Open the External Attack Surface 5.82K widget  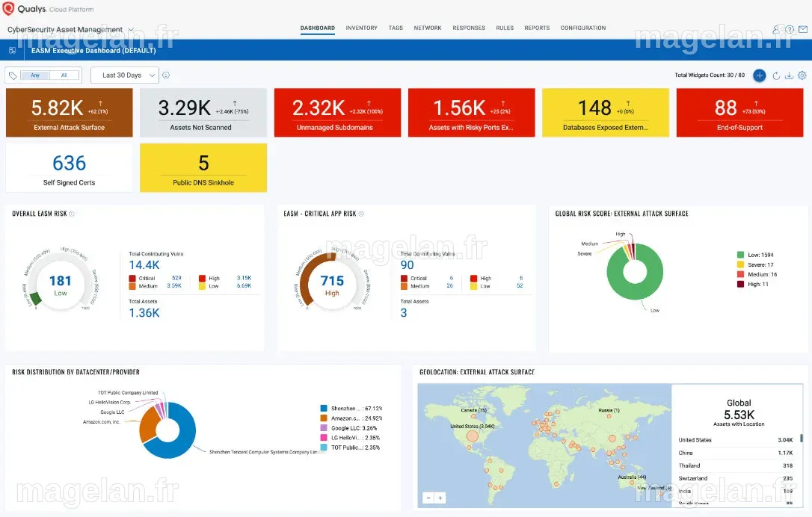click(x=70, y=113)
